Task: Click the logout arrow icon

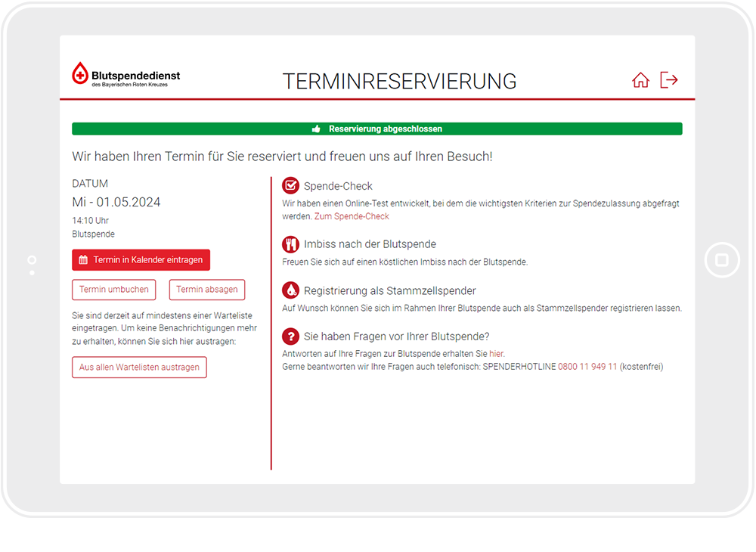Action: pos(669,80)
